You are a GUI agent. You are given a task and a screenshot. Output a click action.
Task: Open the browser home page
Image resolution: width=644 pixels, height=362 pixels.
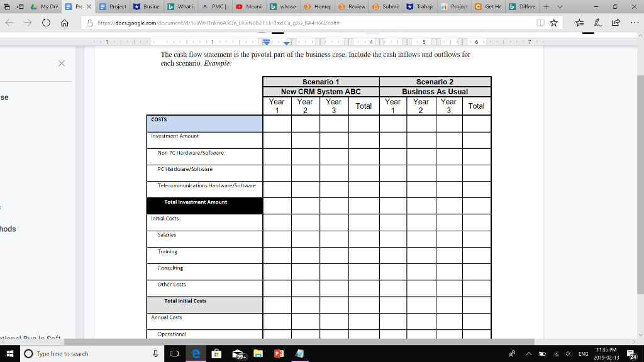(x=65, y=23)
